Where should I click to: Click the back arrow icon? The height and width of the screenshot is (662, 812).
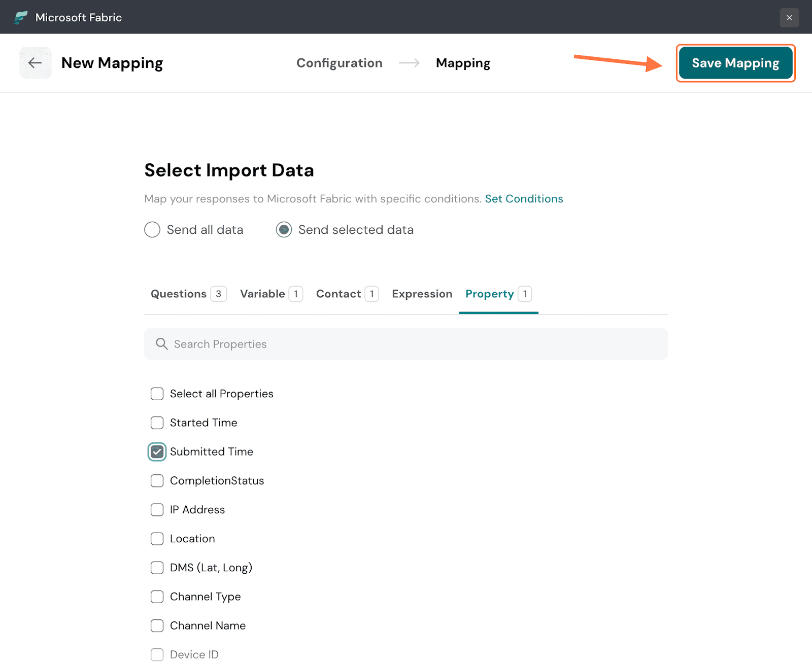(35, 63)
